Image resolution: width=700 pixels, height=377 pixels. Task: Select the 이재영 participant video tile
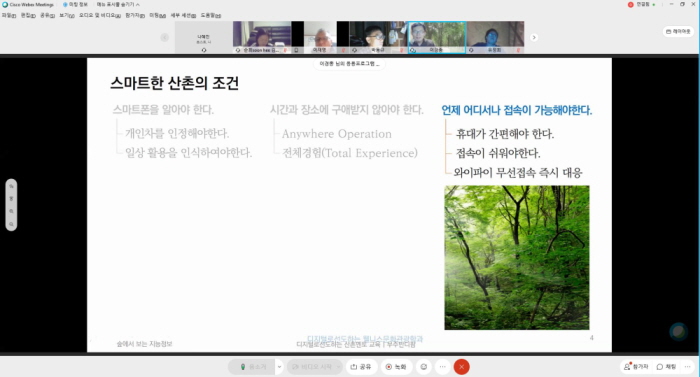point(320,38)
